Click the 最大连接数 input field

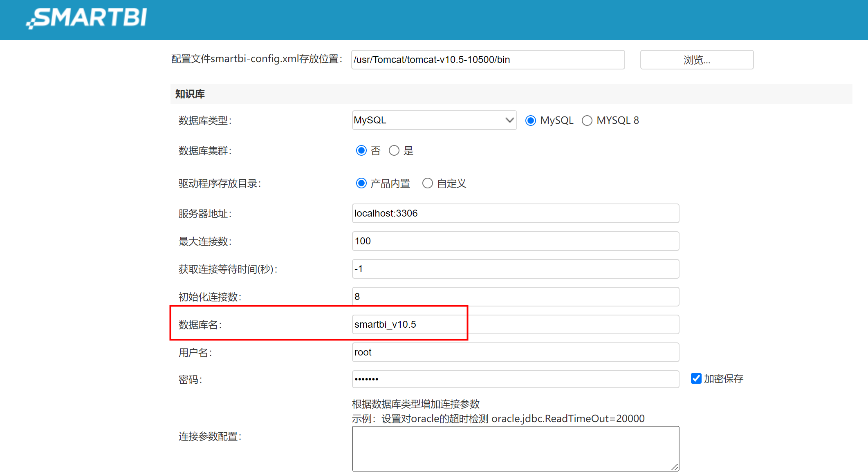tap(515, 241)
